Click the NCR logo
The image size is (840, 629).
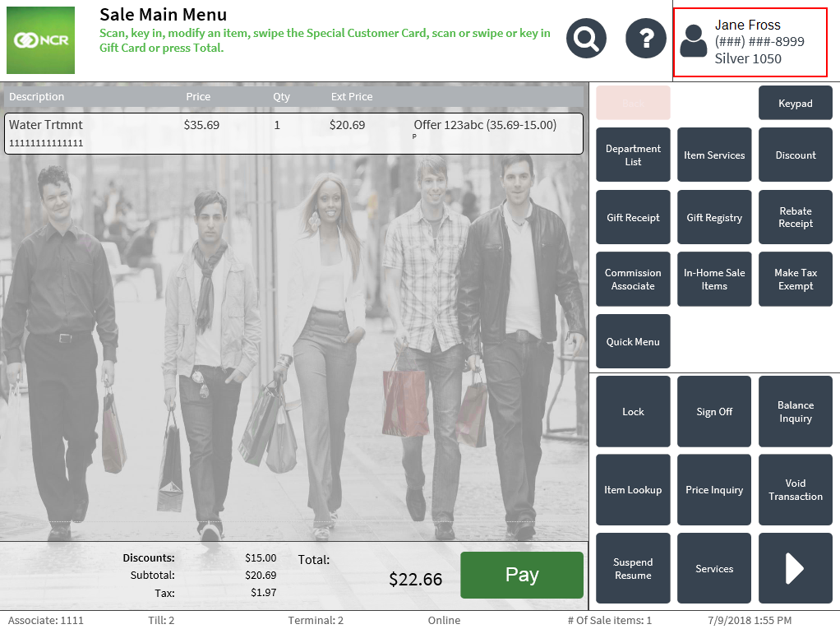tap(40, 40)
